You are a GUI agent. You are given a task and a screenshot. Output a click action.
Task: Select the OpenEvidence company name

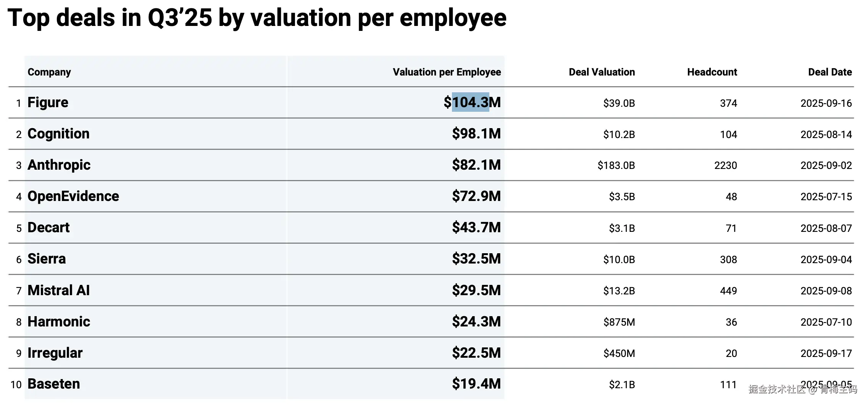point(73,196)
